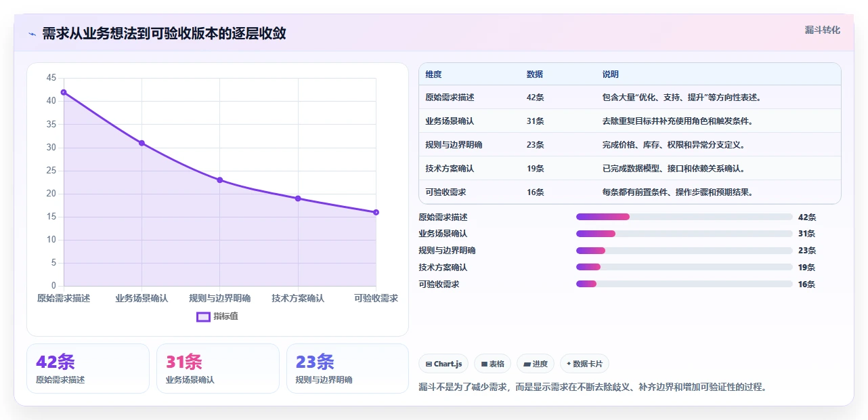
Task: Click the x-axis label 可验收需求
Action: pyautogui.click(x=376, y=298)
